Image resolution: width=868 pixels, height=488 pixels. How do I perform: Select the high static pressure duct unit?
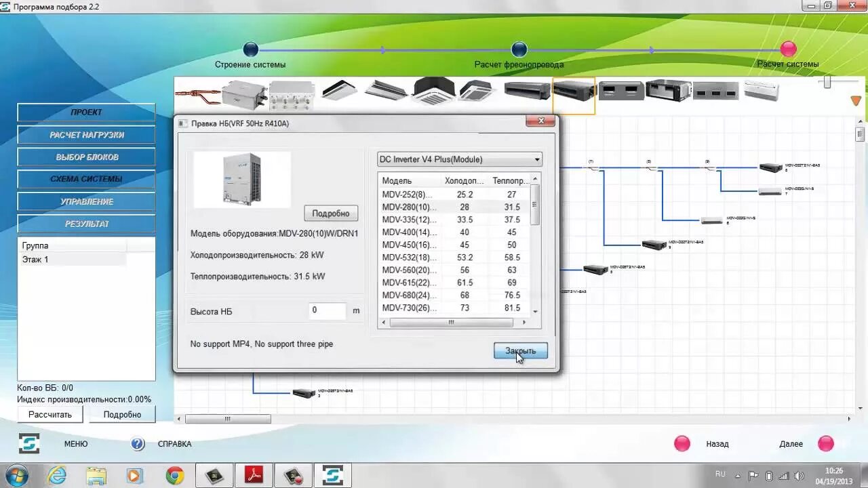(x=668, y=90)
